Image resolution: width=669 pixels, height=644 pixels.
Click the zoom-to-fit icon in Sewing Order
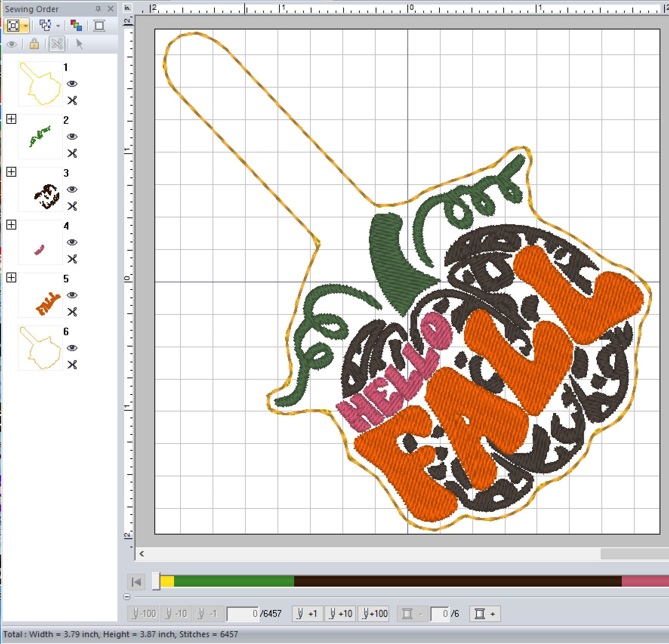(13, 26)
